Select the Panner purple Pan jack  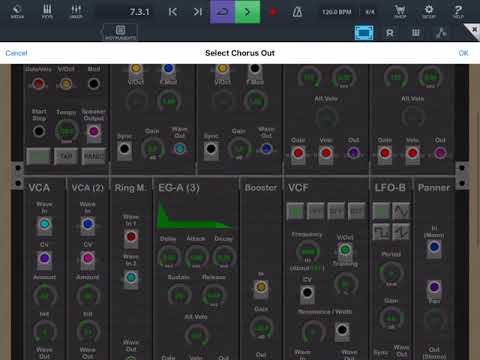[434, 287]
